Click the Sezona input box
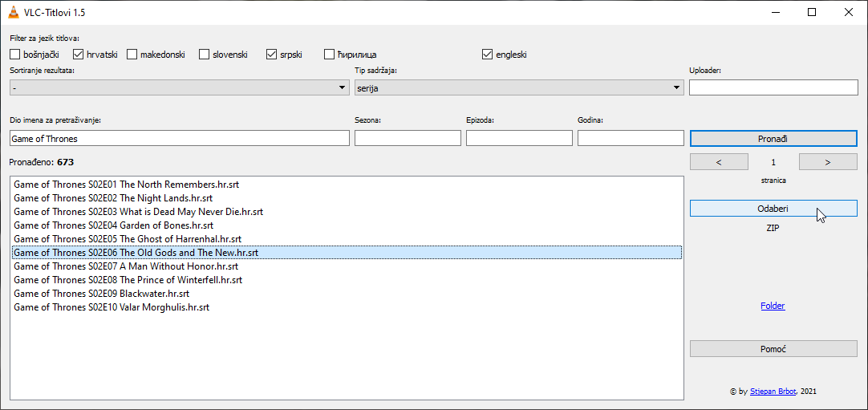This screenshot has width=868, height=410. pos(408,138)
